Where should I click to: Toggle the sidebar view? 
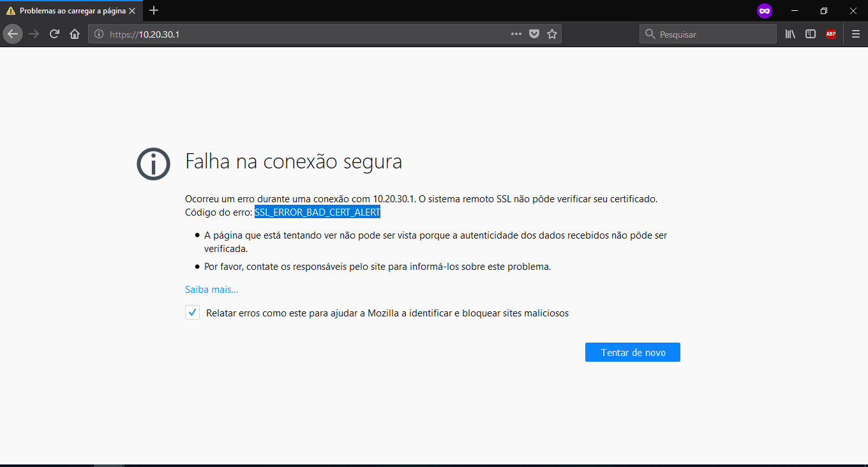tap(811, 34)
